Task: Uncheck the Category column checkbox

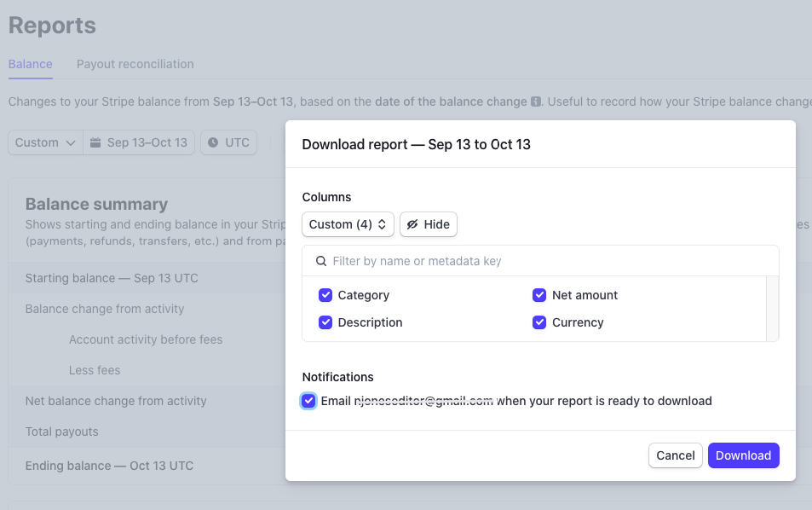Action: (x=325, y=295)
